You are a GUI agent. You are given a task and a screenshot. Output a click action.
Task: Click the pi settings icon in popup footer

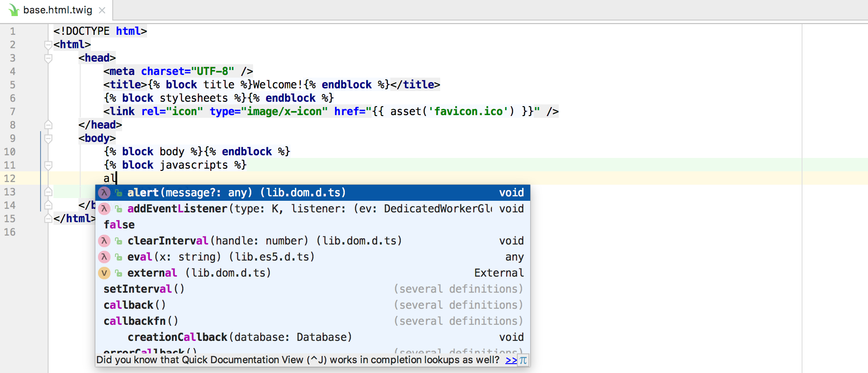click(523, 360)
